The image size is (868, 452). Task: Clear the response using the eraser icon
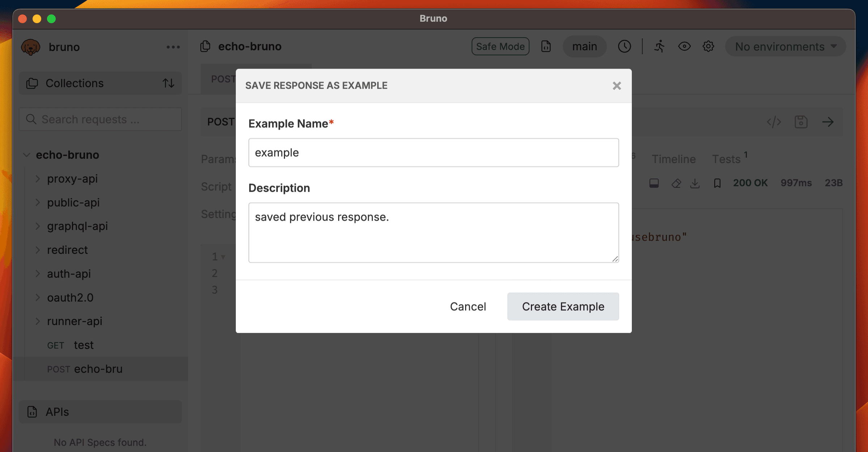pos(676,183)
